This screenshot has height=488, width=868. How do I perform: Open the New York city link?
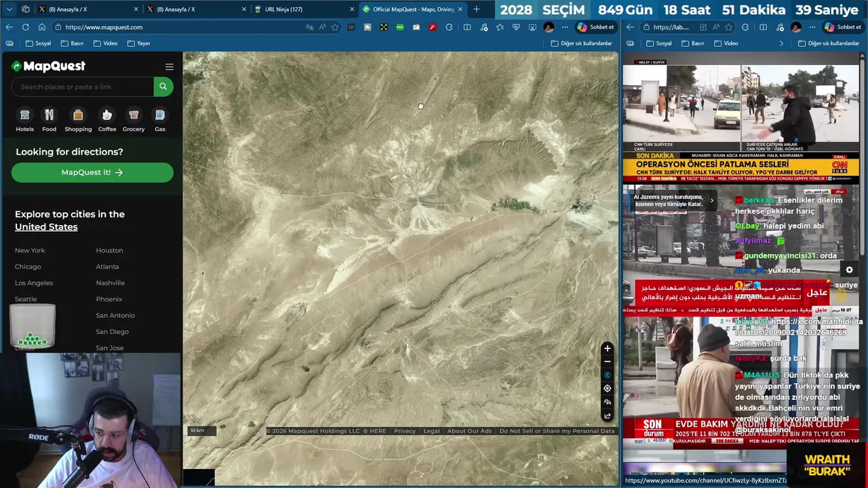[30, 250]
